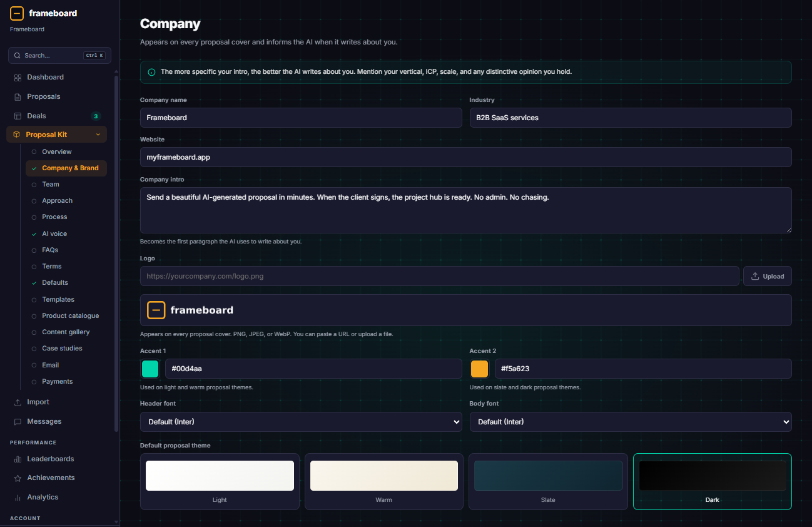Click the Achievements star icon
Image resolution: width=812 pixels, height=527 pixels.
point(18,478)
